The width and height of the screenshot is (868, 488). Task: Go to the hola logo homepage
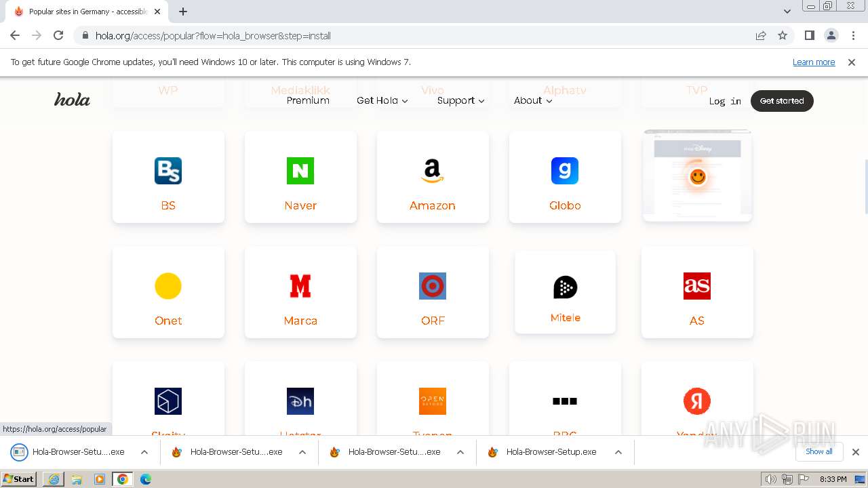pyautogui.click(x=72, y=100)
